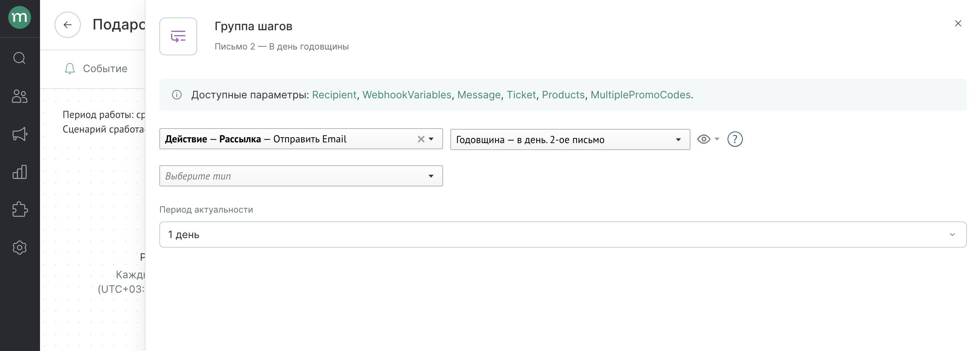Click the subtitle Письмо 2 — В день годовщины

(282, 47)
